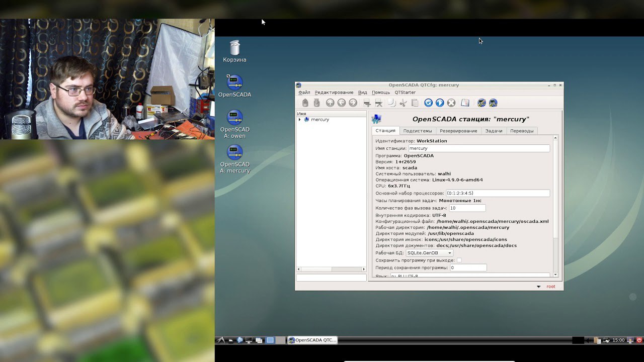Click the Add item toolbar icon

[x=367, y=103]
